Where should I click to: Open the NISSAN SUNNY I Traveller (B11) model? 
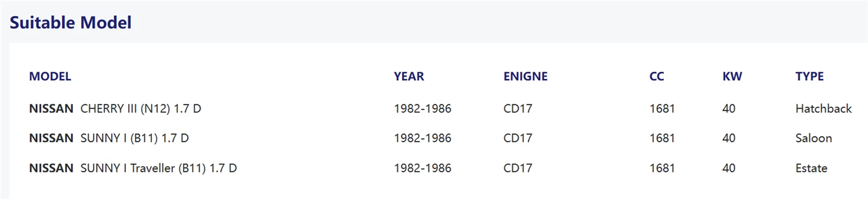(133, 168)
